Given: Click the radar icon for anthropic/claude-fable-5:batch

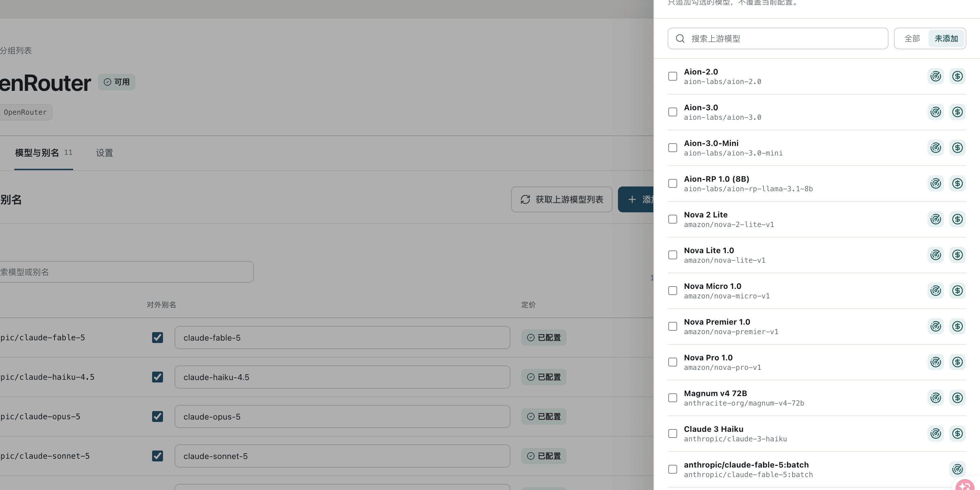Looking at the screenshot, I should pyautogui.click(x=957, y=470).
